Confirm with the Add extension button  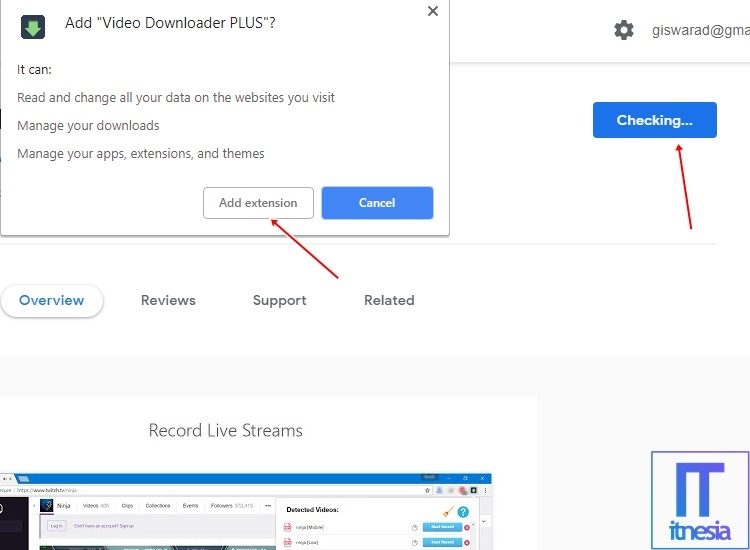258,203
